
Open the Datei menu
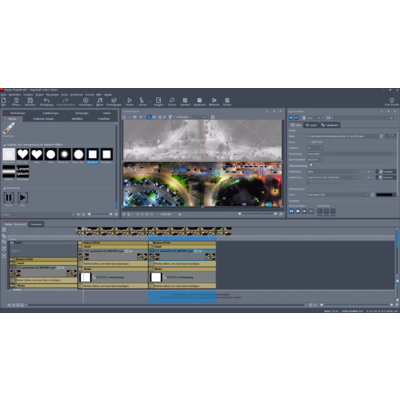[4, 95]
